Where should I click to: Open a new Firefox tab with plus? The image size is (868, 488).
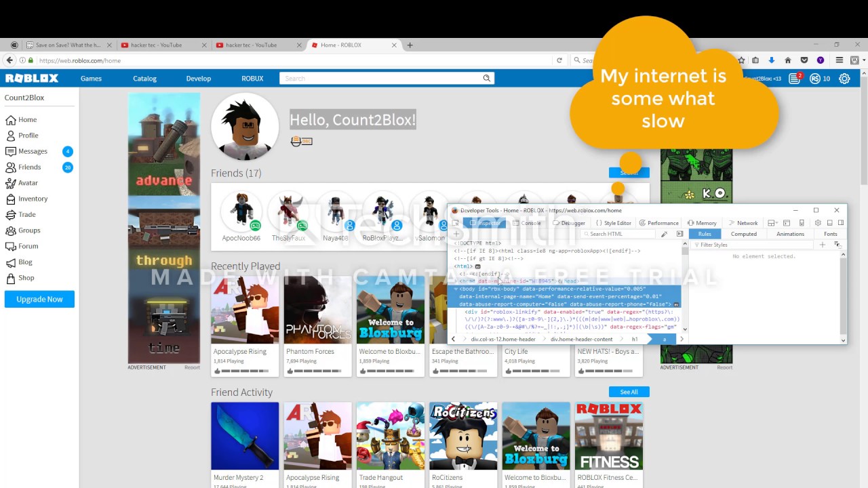click(x=410, y=45)
